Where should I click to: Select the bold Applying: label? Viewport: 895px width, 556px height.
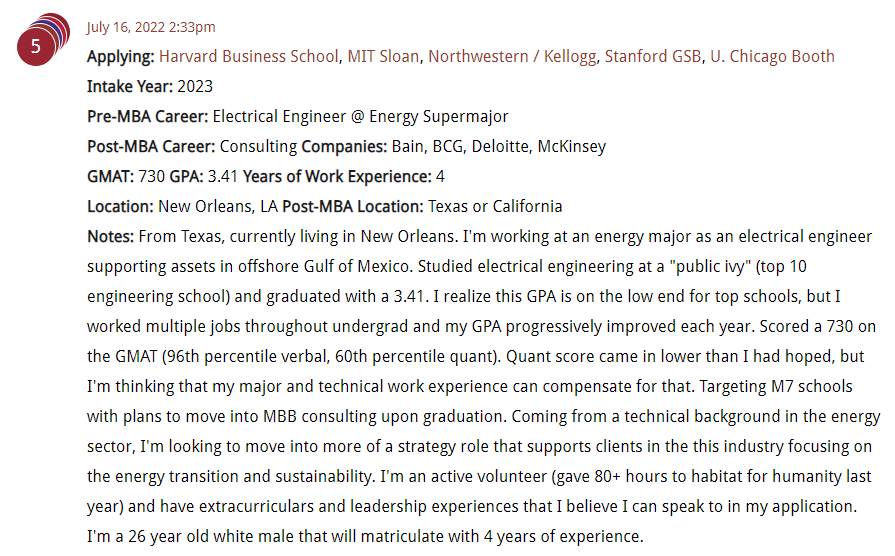[120, 57]
